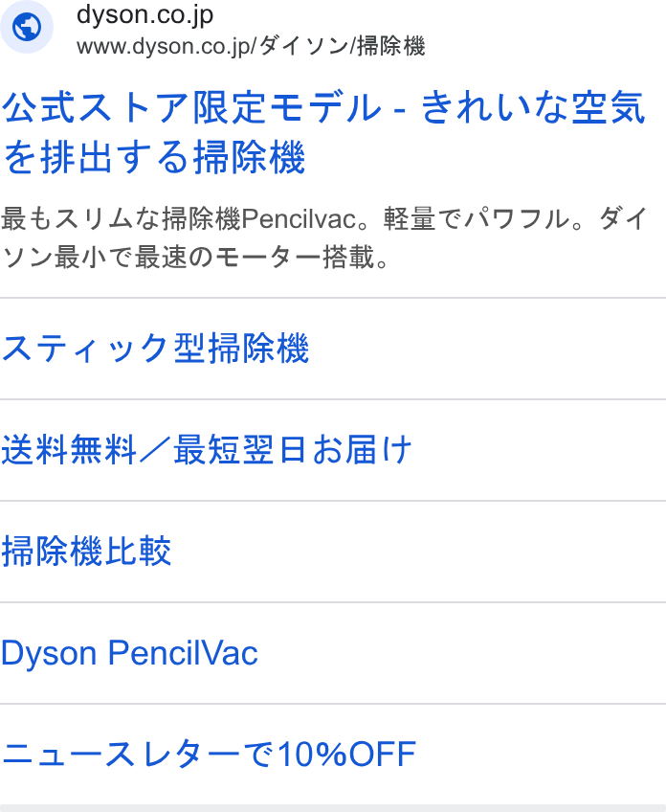666x812 pixels.
Task: Click the ダイソン segment of the display URL
Action: (x=303, y=46)
